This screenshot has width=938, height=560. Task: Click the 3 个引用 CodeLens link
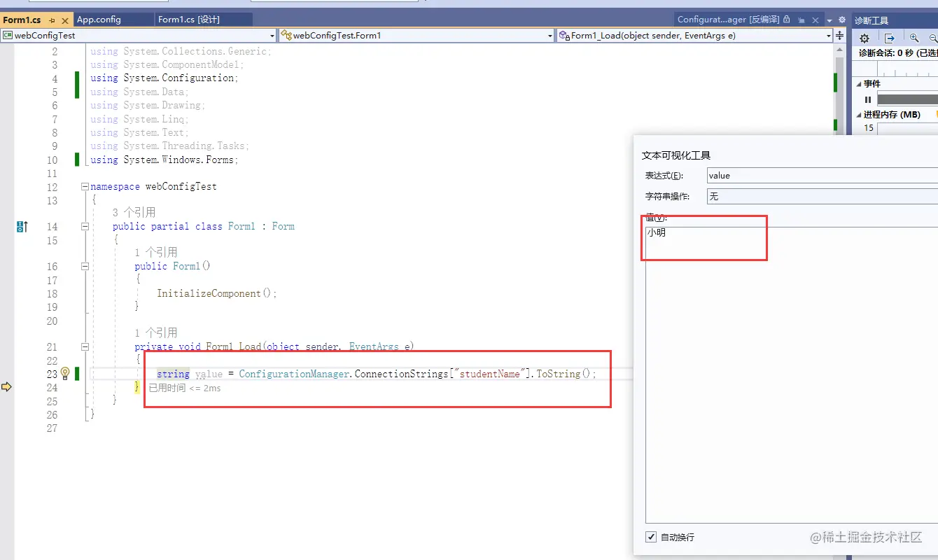click(134, 212)
